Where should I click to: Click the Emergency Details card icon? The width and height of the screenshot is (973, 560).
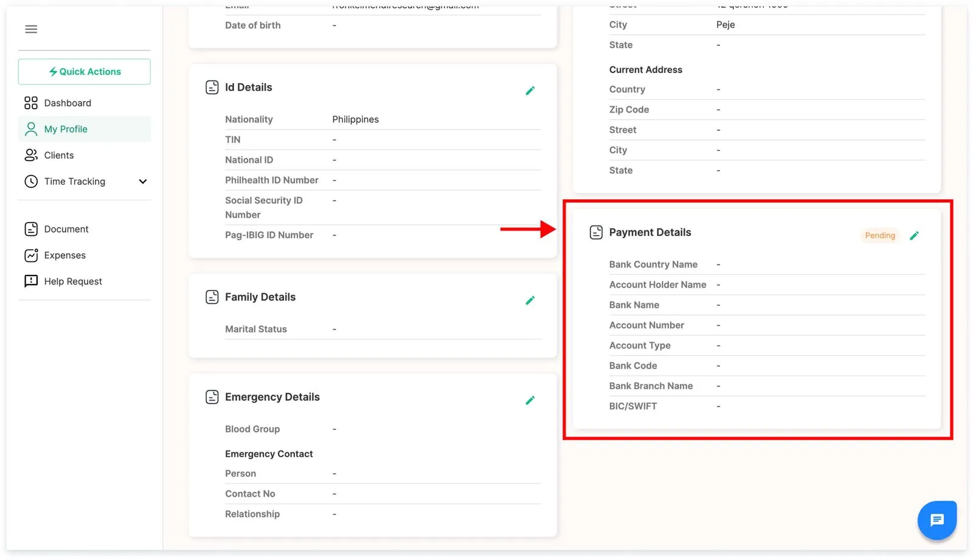[212, 397]
